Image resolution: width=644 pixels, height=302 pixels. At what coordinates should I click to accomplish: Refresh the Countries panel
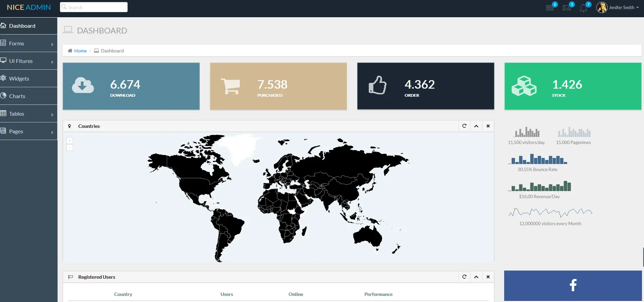click(465, 126)
